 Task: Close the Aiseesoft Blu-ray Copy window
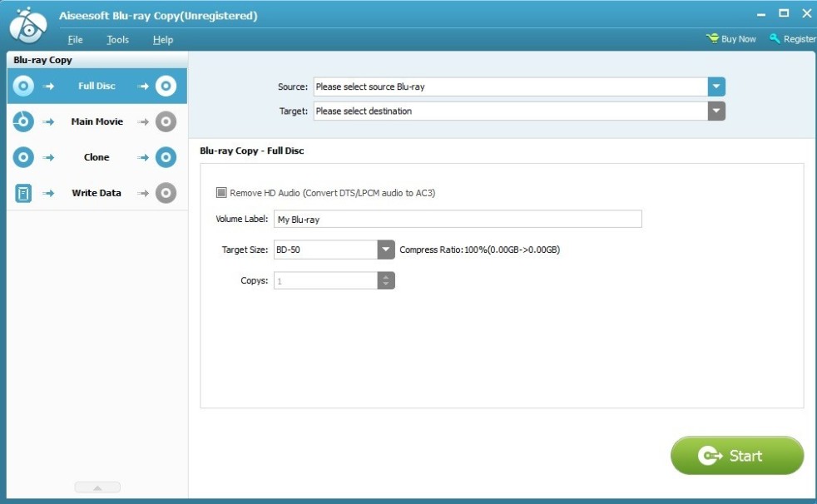(806, 13)
